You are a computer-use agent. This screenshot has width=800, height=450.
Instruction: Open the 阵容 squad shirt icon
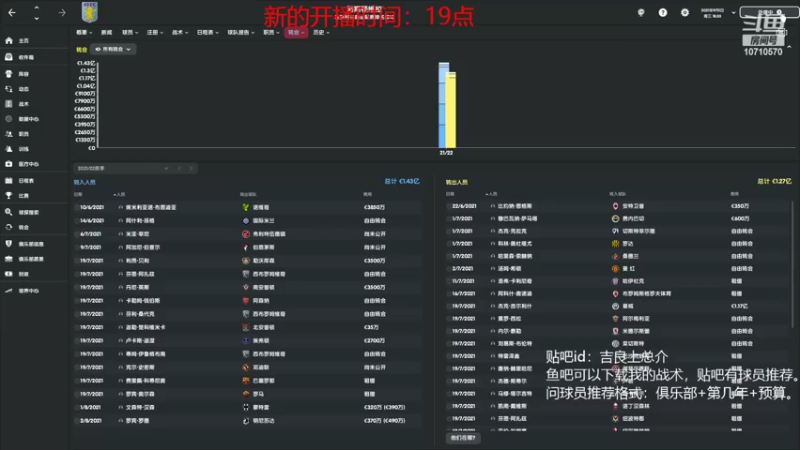click(x=9, y=73)
